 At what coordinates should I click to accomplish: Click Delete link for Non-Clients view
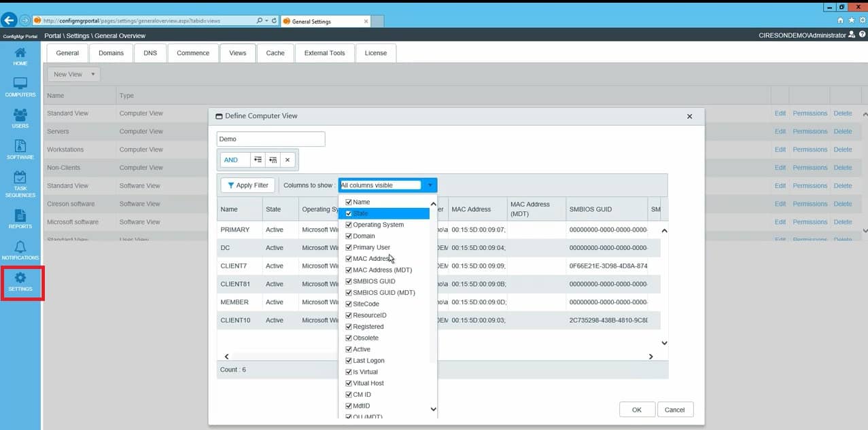pyautogui.click(x=842, y=168)
